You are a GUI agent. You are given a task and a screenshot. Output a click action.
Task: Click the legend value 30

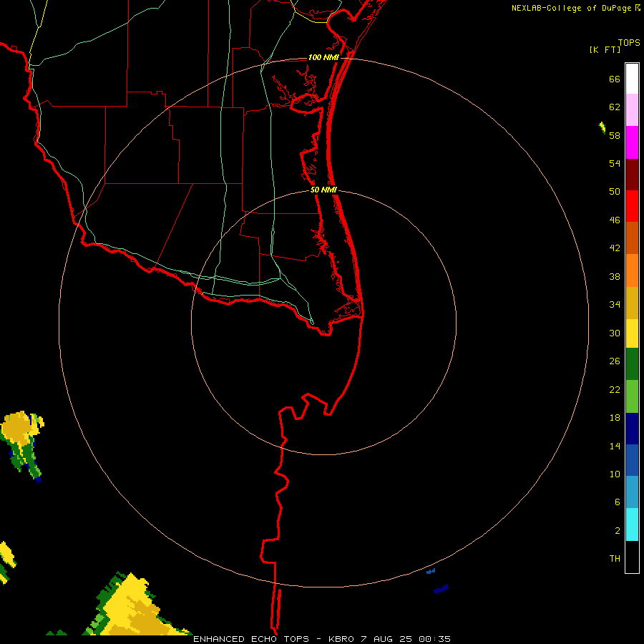click(x=615, y=333)
